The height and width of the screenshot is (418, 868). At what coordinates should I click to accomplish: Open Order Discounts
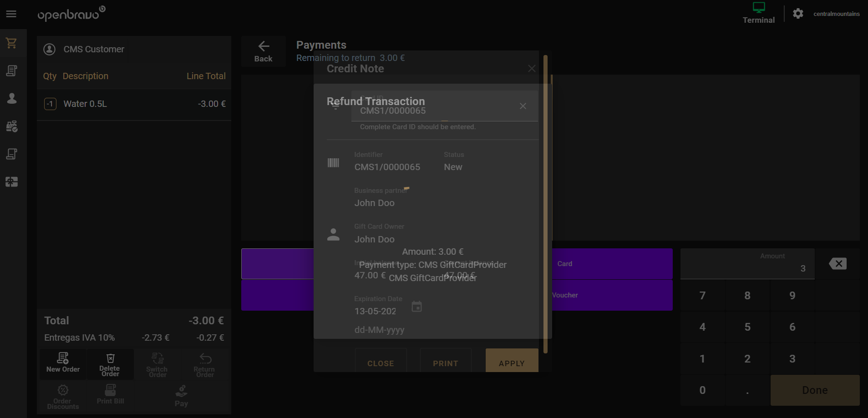[x=63, y=397]
